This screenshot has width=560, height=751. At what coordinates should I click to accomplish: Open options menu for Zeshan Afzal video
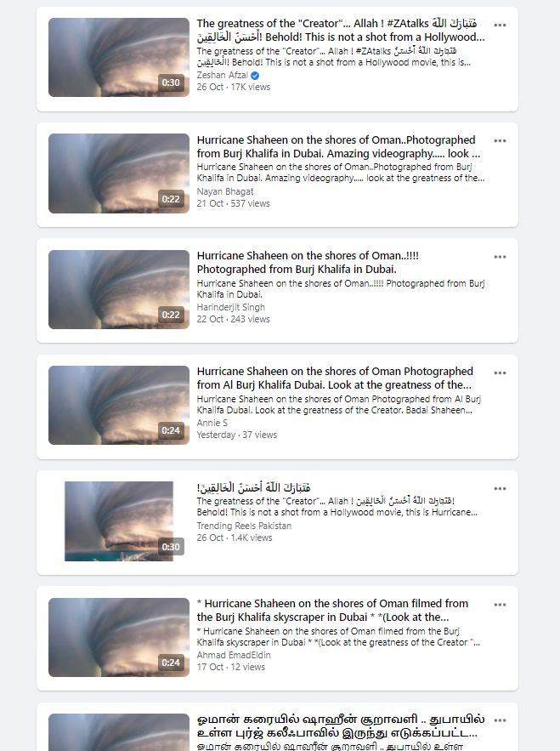pos(500,25)
